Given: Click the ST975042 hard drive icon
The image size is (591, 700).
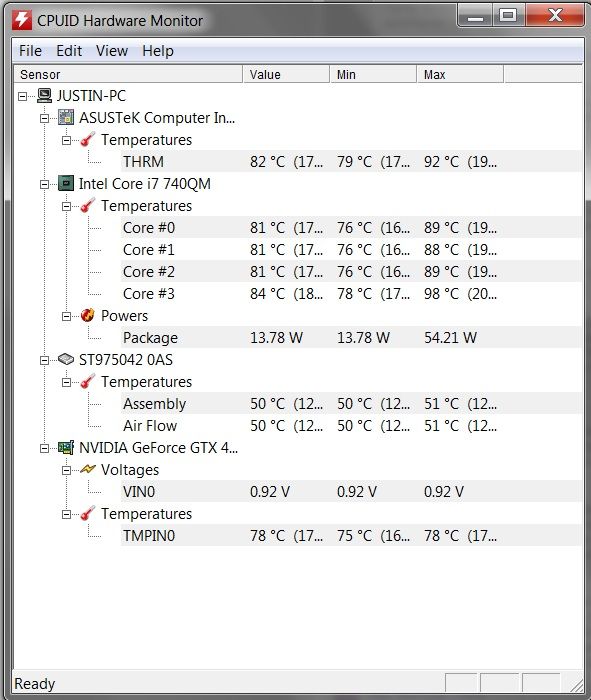Looking at the screenshot, I should click(x=66, y=359).
